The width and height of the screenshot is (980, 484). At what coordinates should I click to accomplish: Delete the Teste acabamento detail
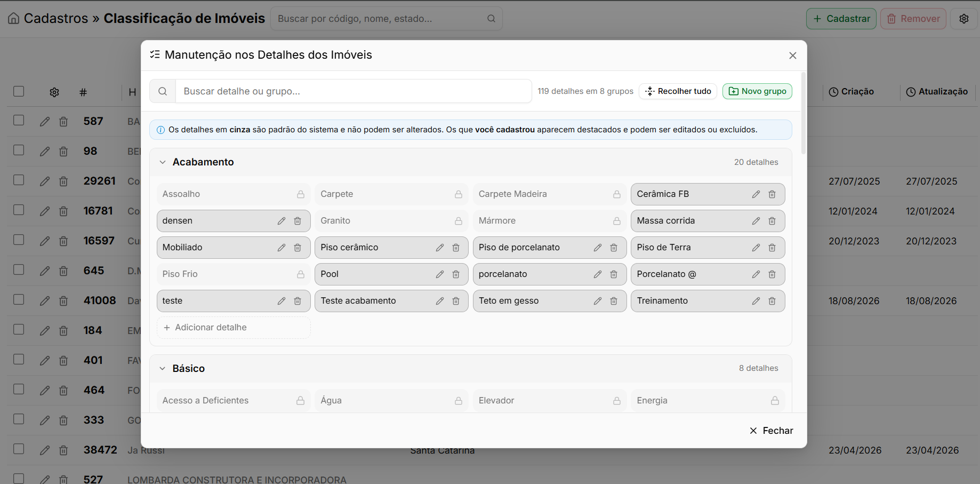coord(456,301)
